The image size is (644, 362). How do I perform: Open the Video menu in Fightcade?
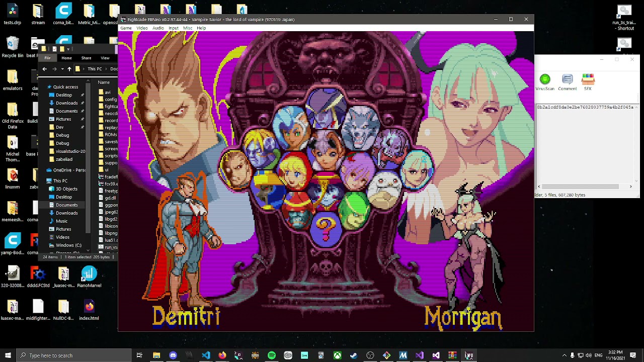click(142, 28)
